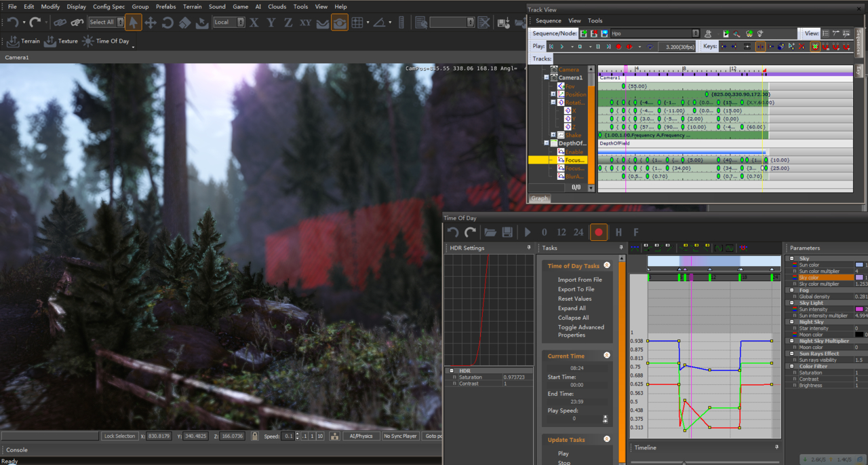Click the Undo arrow in main toolbar
Screen dimensions: 868x465
(x=13, y=22)
